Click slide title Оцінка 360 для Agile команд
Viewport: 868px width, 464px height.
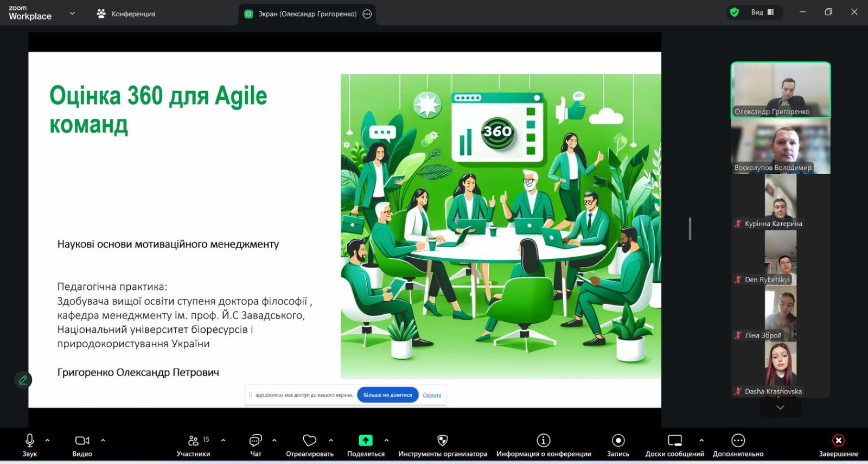158,110
